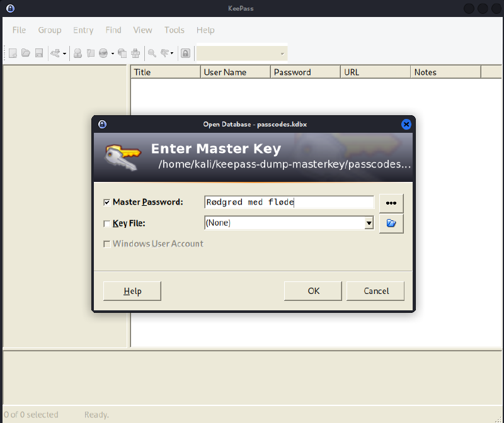Click the Open Database toolbar icon
Viewport: 504px width, 423px height.
[x=26, y=54]
